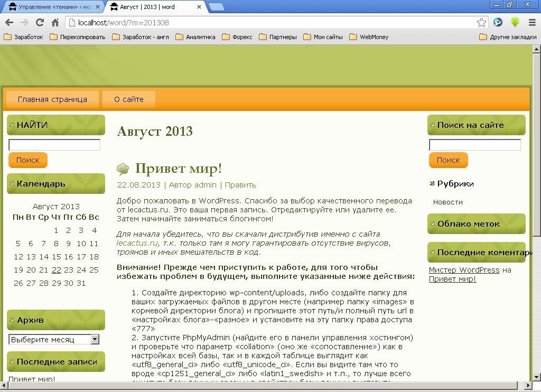This screenshot has height=392, width=541.
Task: Click the green download arrow extension icon
Action: [x=515, y=22]
